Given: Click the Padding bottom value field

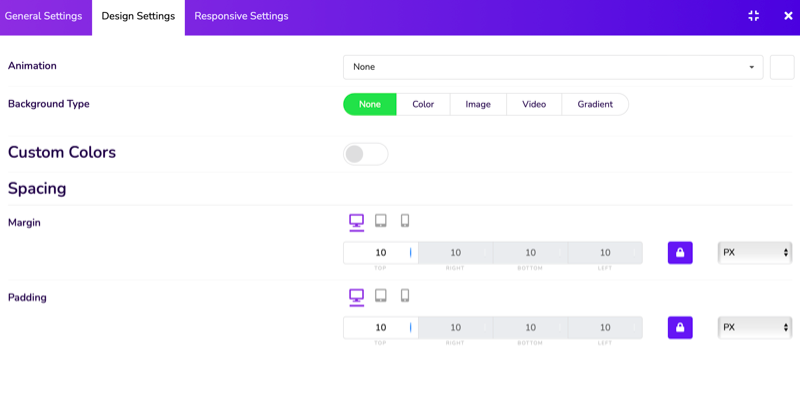Looking at the screenshot, I should point(531,328).
